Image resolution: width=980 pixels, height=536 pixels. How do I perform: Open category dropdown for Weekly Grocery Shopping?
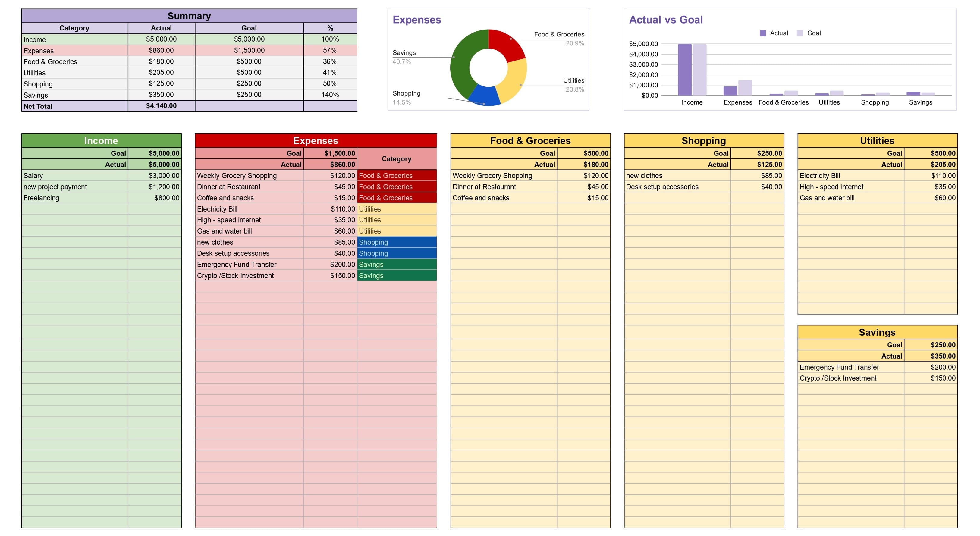pos(397,175)
